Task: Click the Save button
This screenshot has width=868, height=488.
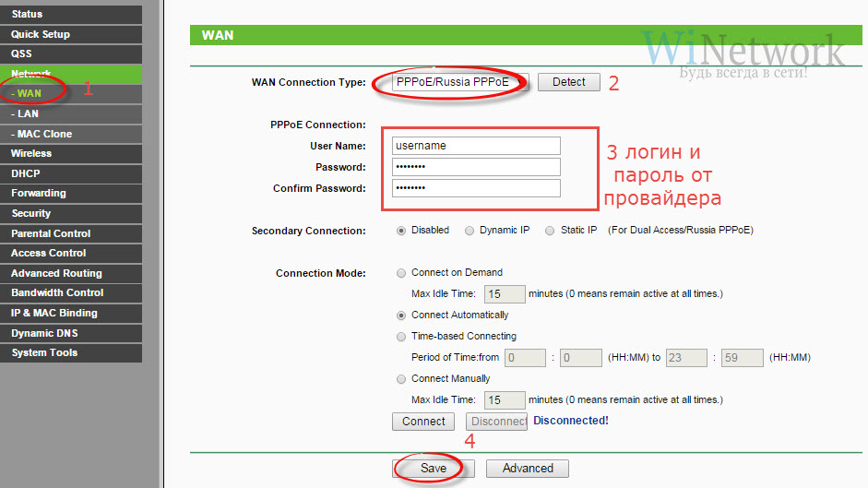Action: point(434,469)
